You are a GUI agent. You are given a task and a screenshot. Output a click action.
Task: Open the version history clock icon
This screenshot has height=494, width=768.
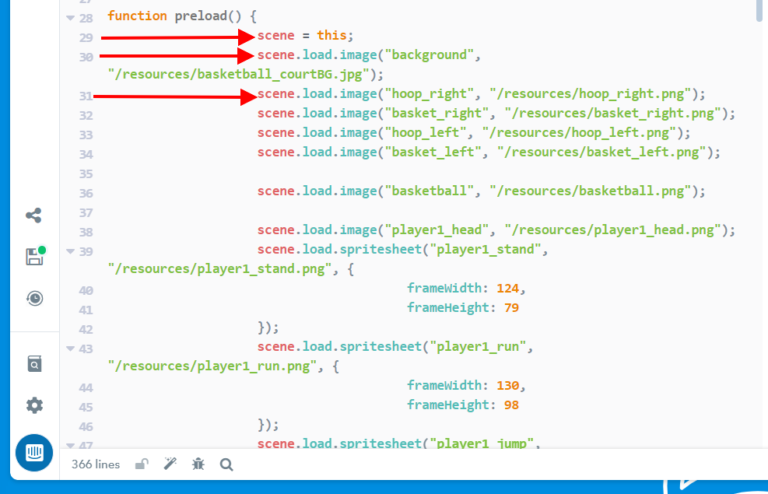click(x=34, y=298)
